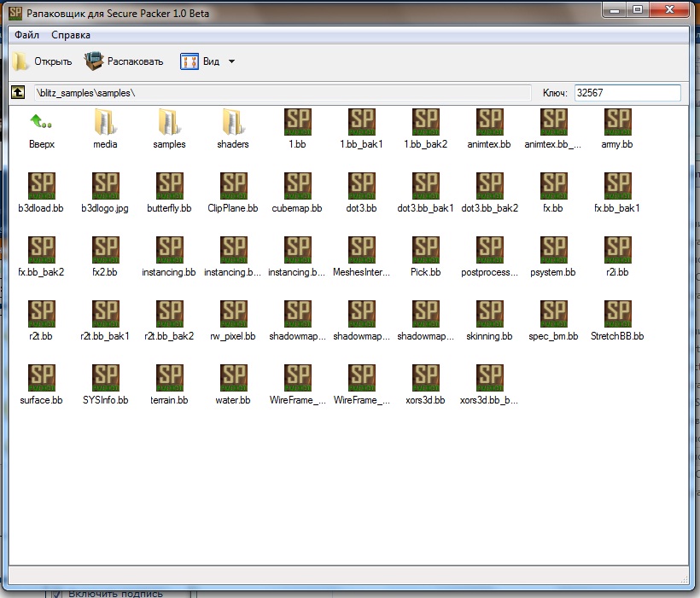Click the up-directory arrow beside the path bar
The width and height of the screenshot is (700, 598).
17,93
